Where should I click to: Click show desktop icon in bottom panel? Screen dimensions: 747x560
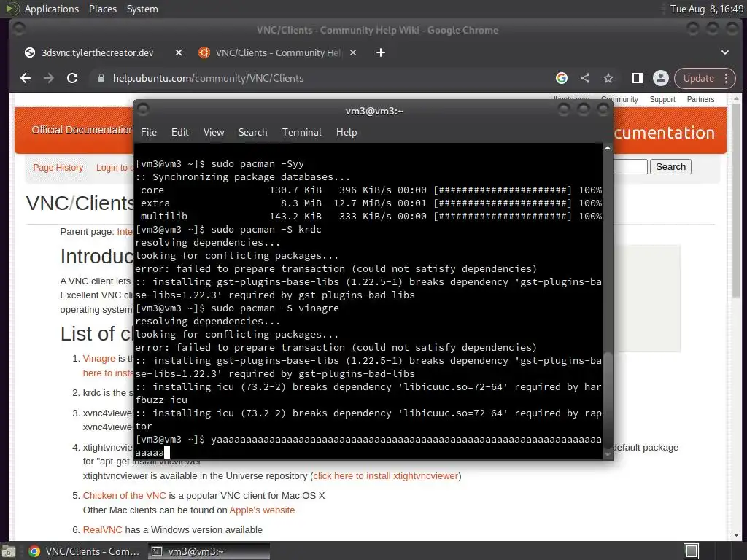(9, 551)
